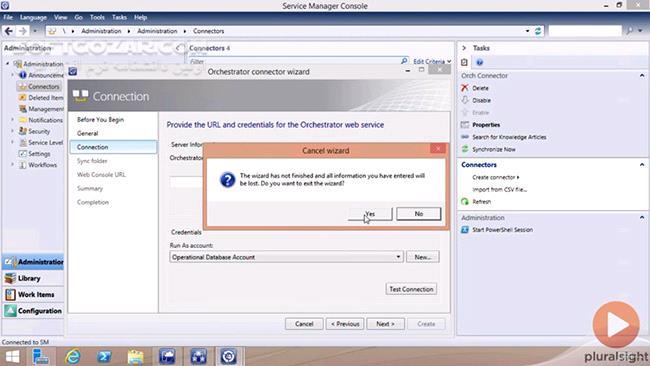The image size is (650, 366).
Task: Open the Tools menu
Action: point(97,17)
